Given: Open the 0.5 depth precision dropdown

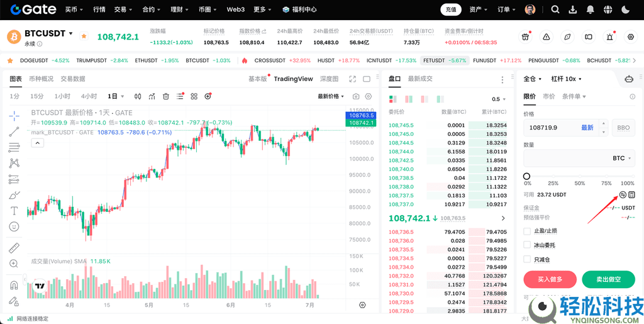Looking at the screenshot, I should point(499,99).
